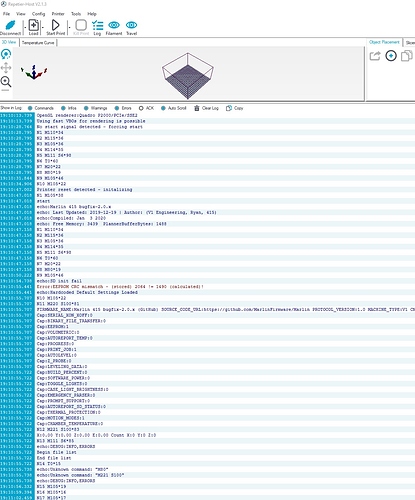Toggle Commands log filter

pos(41,108)
